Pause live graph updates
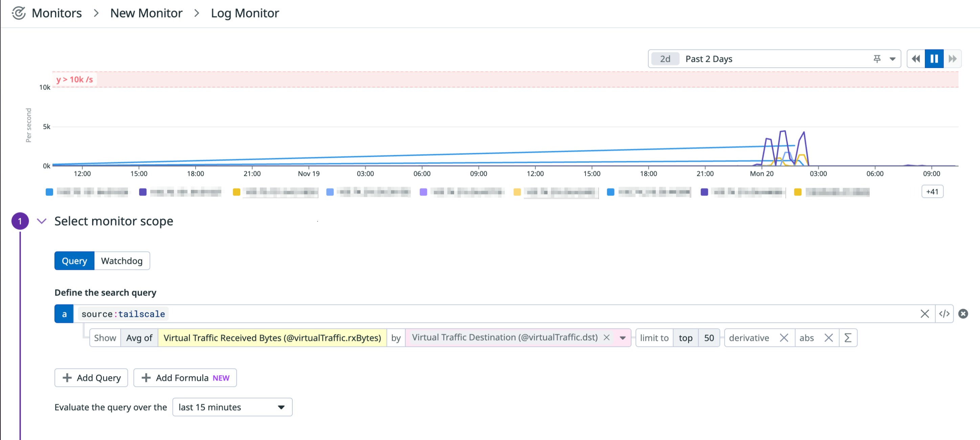Screen dimensions: 980x440 (x=934, y=58)
